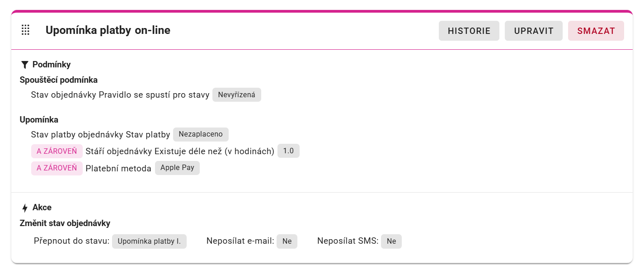Click the Spouštěcí podmínka heading
The width and height of the screenshot is (644, 274).
pyautogui.click(x=59, y=80)
